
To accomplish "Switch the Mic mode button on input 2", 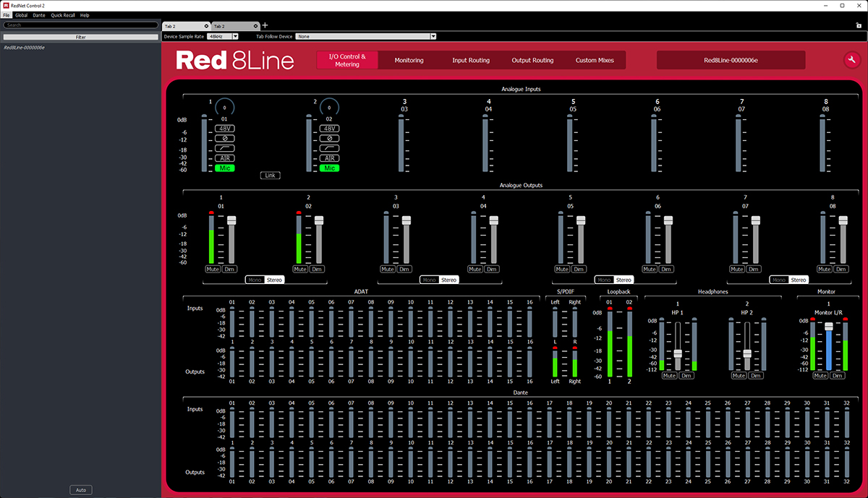I will [x=329, y=168].
